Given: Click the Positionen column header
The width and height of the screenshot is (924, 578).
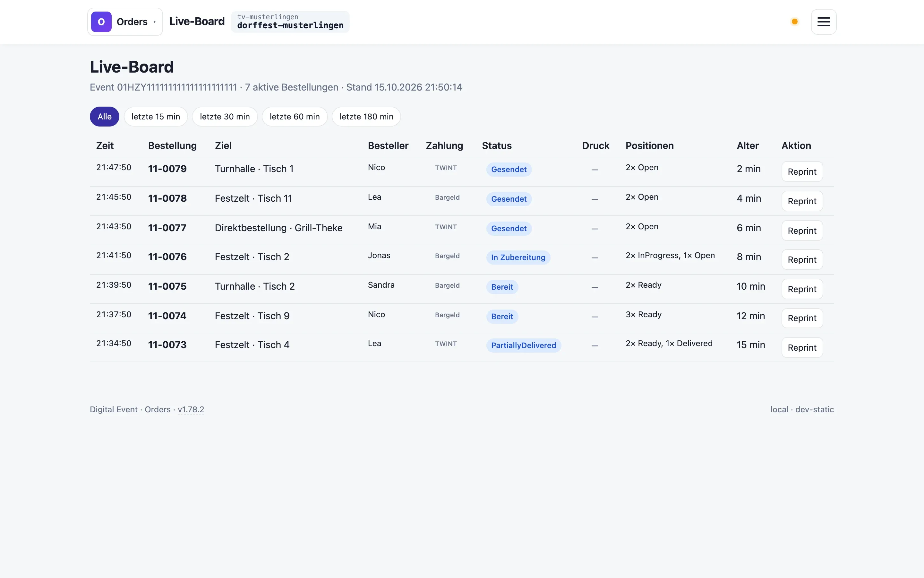Looking at the screenshot, I should [x=649, y=146].
